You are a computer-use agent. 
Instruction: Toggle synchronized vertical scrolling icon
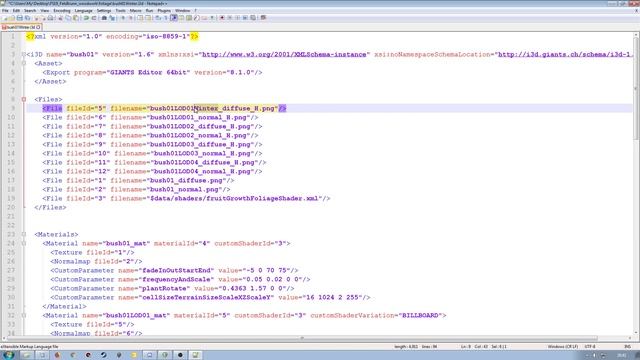pos(140,18)
